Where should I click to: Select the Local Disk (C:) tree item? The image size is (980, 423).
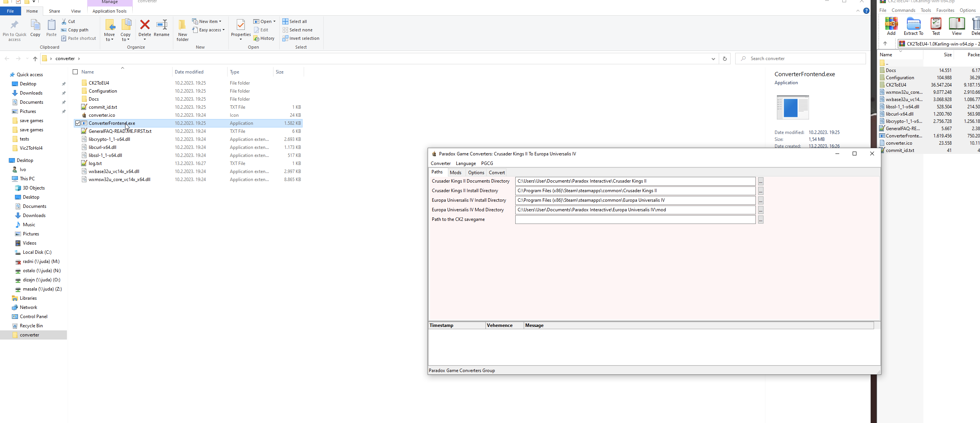(x=37, y=252)
